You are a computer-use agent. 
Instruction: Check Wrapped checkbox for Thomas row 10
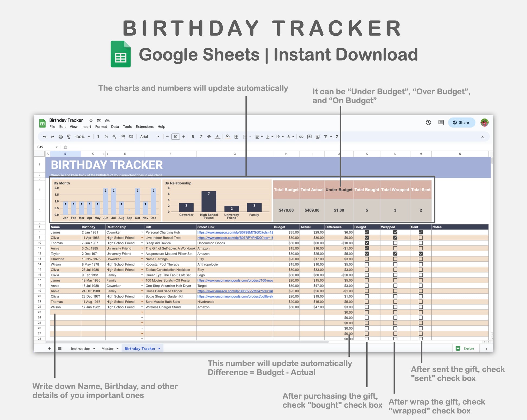point(395,243)
